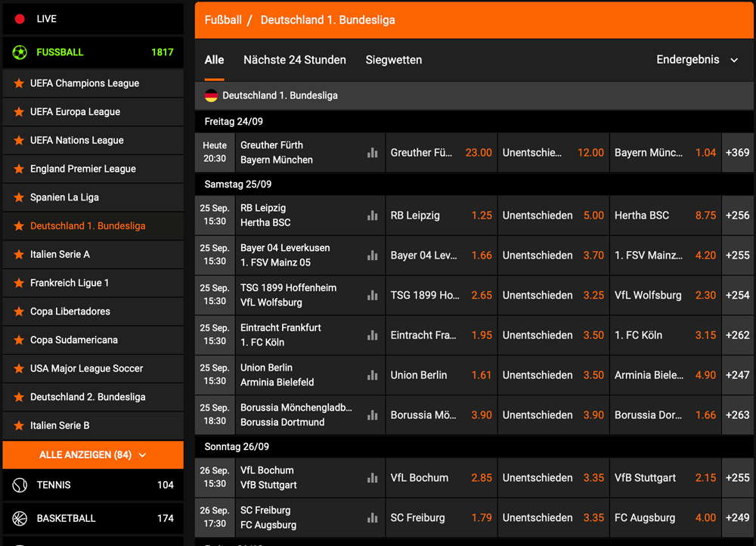
Task: Open +247 more markets for Union Berlin match
Action: 738,375
